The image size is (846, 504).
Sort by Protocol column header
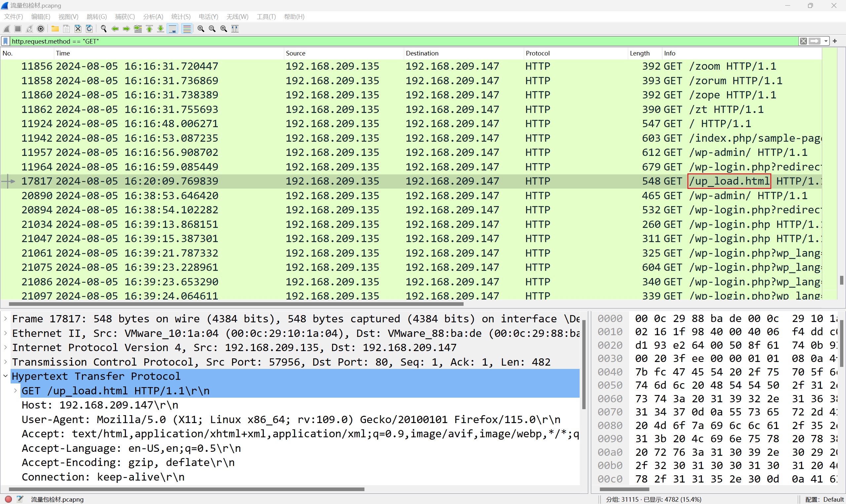coord(576,53)
